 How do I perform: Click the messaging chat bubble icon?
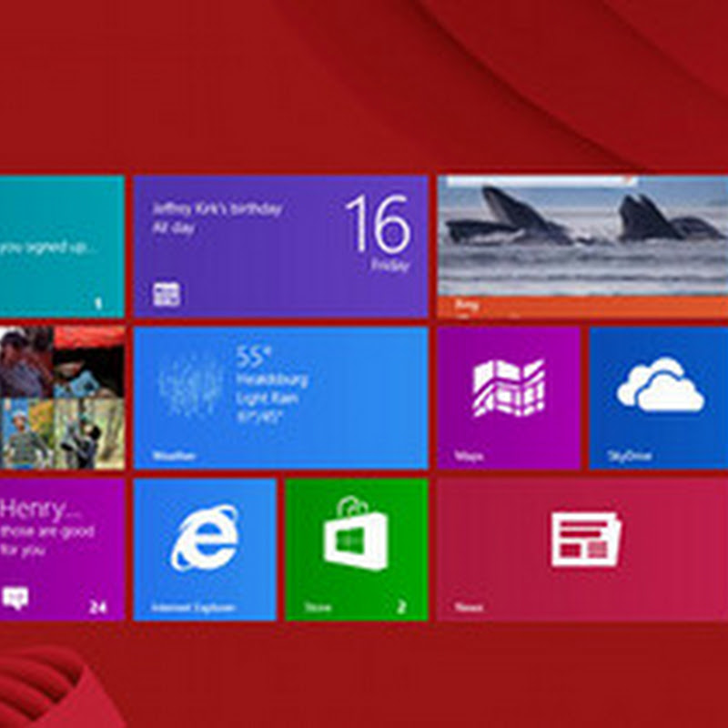(15, 599)
